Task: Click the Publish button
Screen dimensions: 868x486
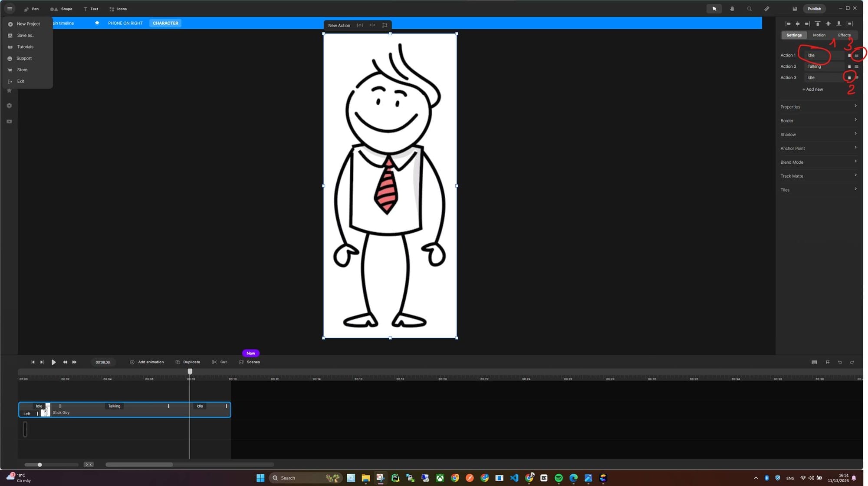Action: pos(814,9)
